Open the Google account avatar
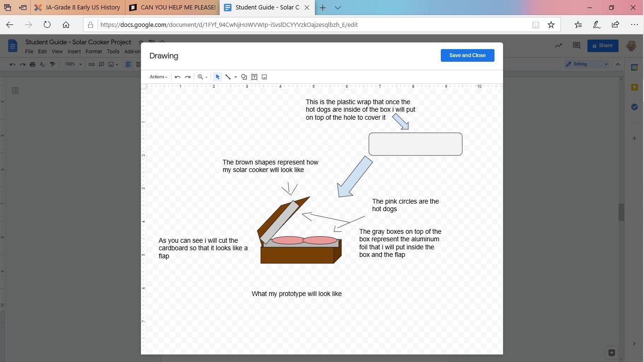The height and width of the screenshot is (362, 644). tap(631, 46)
